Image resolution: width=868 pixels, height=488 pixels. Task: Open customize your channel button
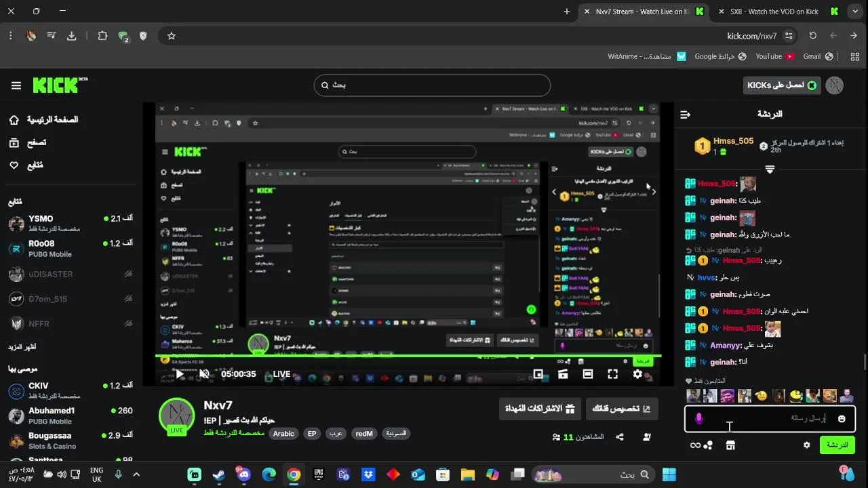[622, 409]
